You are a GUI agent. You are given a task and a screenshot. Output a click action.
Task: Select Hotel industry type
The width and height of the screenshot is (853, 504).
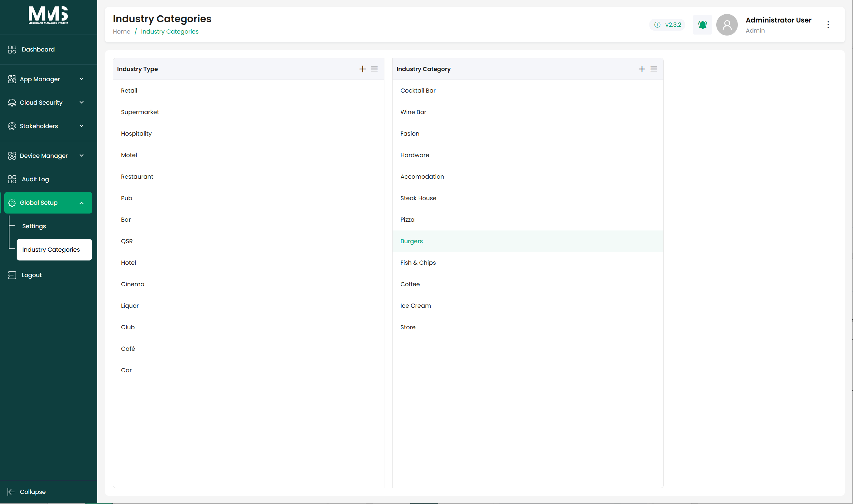pyautogui.click(x=248, y=262)
